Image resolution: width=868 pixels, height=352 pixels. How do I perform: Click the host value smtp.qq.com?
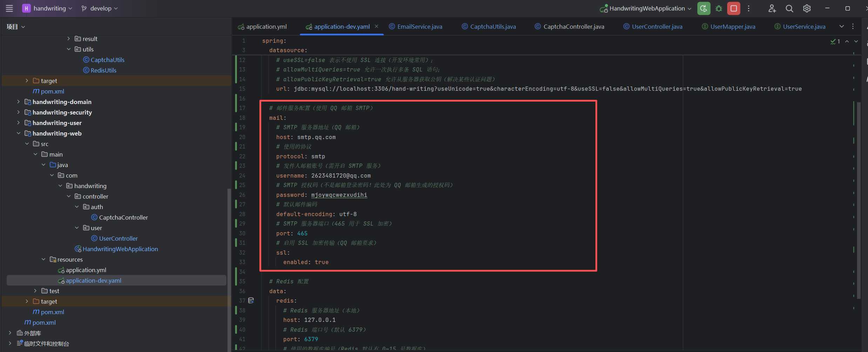coord(316,137)
